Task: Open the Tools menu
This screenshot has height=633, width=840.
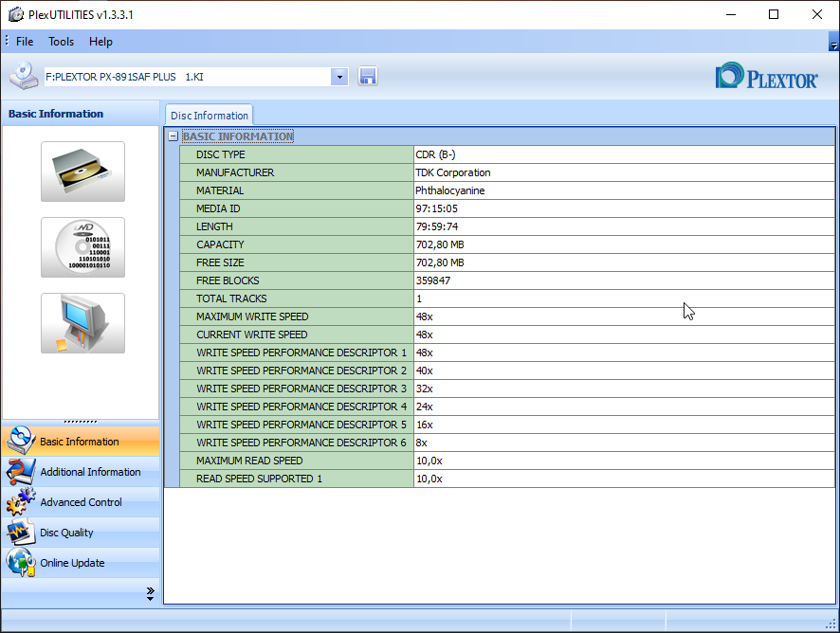Action: [x=61, y=42]
